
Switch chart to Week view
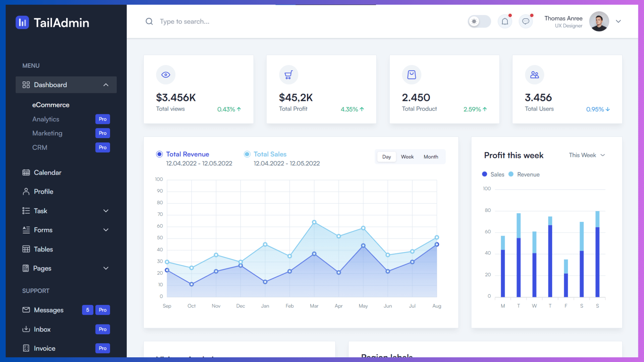point(407,157)
